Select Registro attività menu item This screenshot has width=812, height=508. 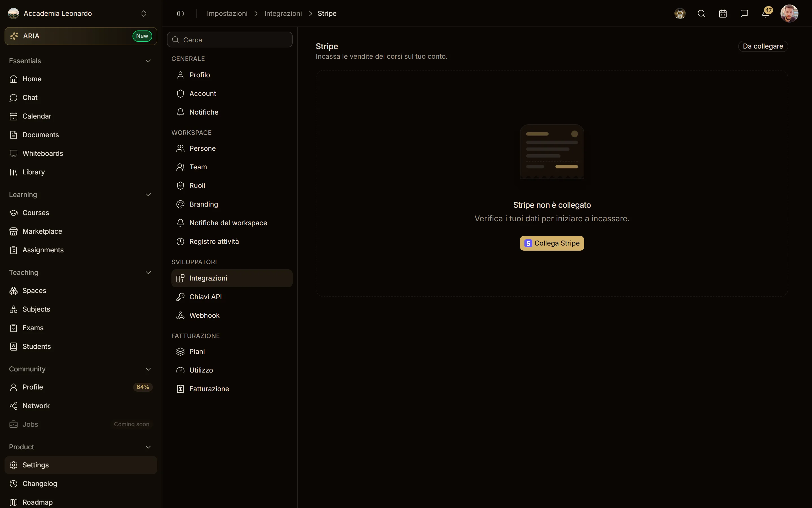click(x=232, y=241)
